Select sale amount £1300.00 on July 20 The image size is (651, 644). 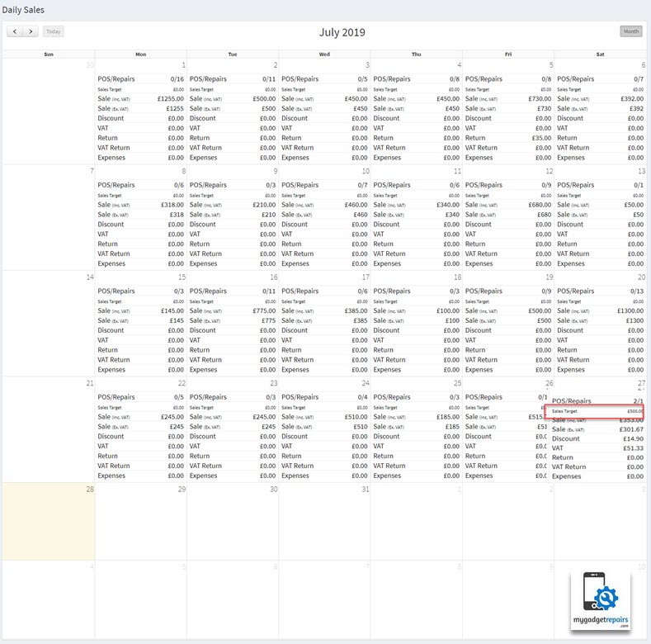(x=630, y=310)
